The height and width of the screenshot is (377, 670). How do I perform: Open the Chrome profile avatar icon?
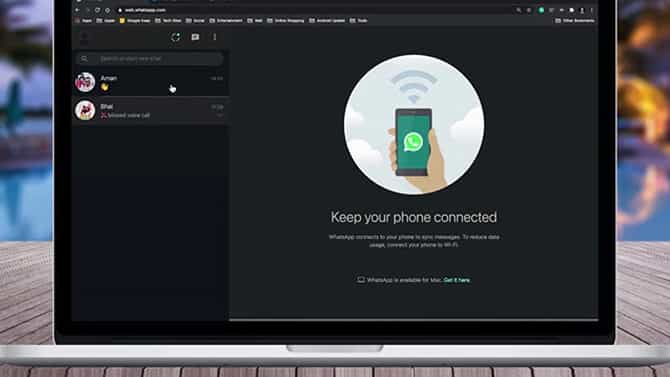tap(582, 10)
